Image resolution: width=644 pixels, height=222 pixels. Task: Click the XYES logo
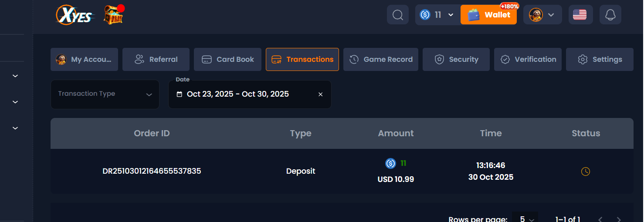coord(75,16)
